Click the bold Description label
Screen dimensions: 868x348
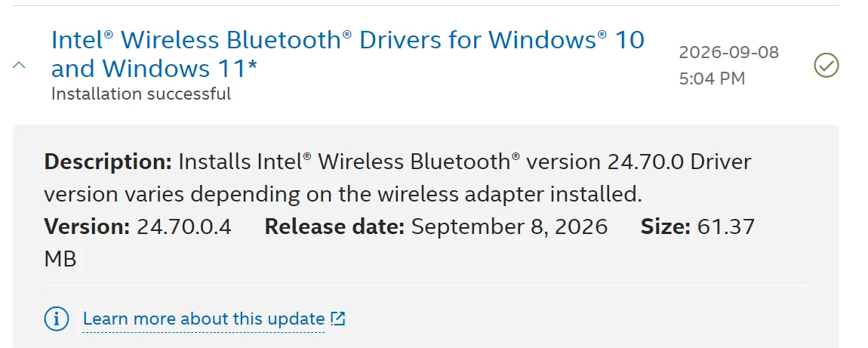click(108, 162)
